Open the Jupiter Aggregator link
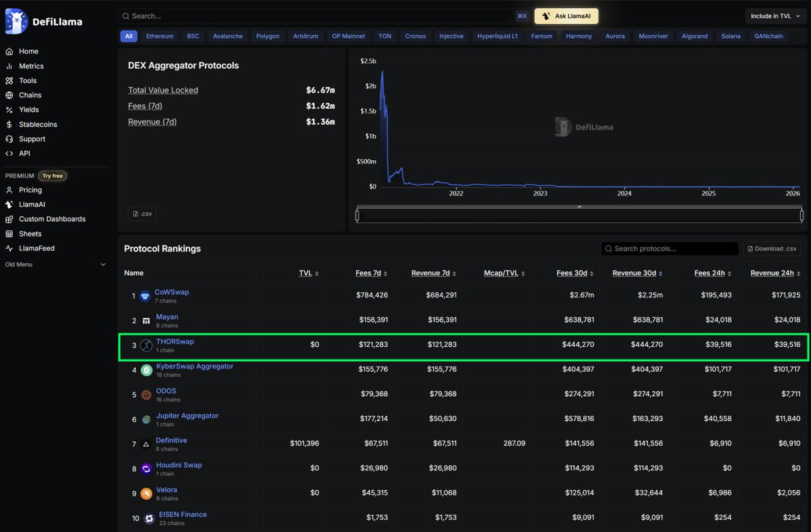Viewport: 811px width, 532px height. pos(187,416)
